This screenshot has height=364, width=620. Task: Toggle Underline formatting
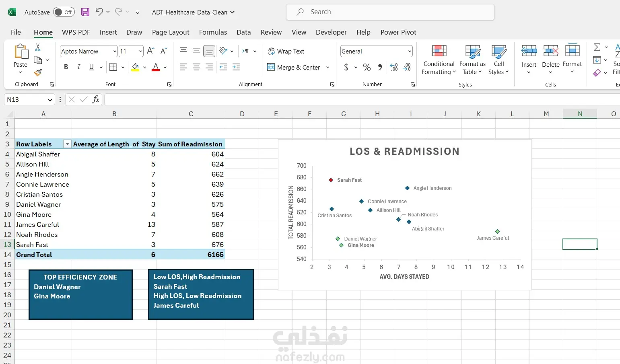(91, 67)
